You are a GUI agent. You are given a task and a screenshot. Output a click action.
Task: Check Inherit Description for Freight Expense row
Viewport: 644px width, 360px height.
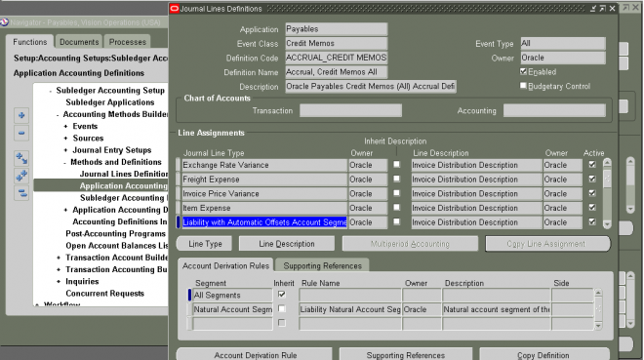[x=397, y=179]
